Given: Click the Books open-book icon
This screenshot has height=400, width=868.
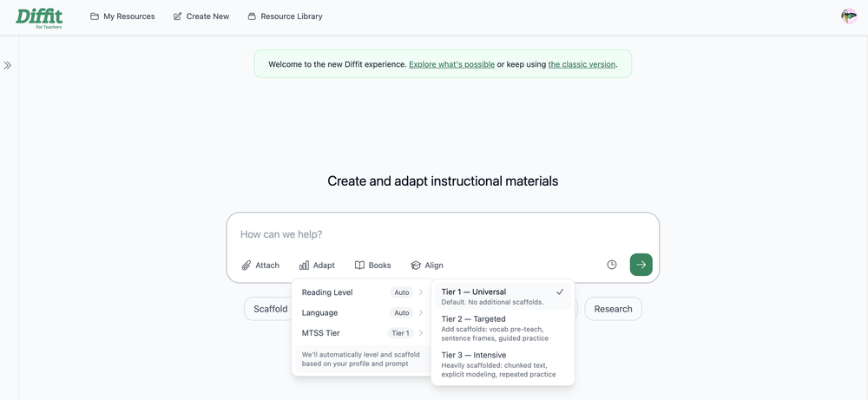Looking at the screenshot, I should pyautogui.click(x=359, y=265).
